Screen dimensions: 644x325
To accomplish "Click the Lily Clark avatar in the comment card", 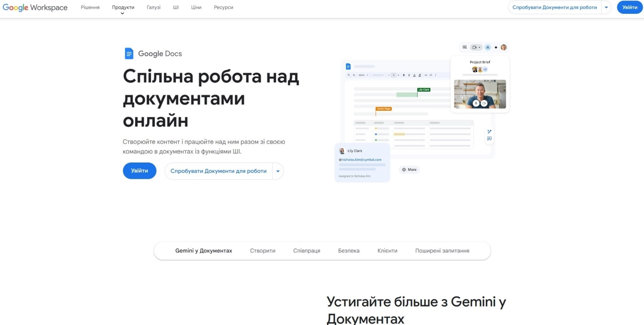I will (342, 151).
